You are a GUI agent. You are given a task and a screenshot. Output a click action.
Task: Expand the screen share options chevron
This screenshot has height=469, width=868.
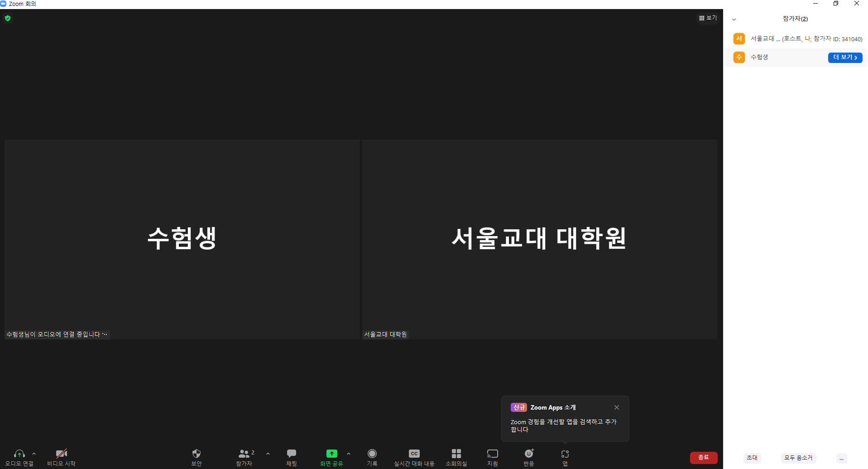tap(348, 454)
